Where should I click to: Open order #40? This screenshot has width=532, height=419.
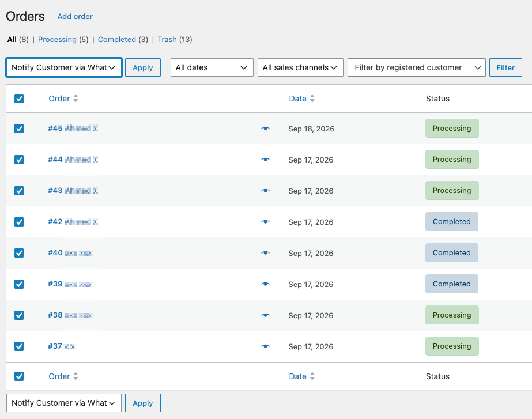pos(70,253)
